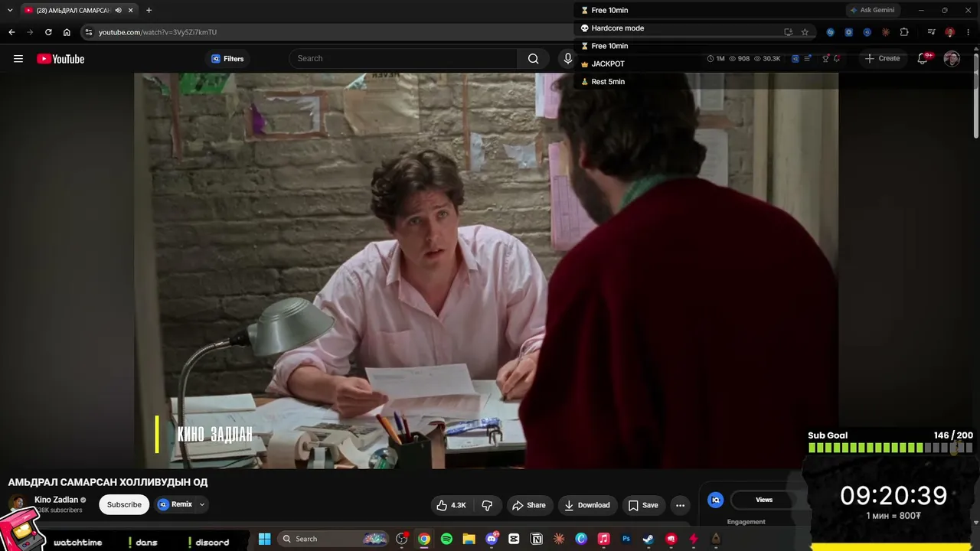Mute the YouTube tab audio
The height and width of the screenshot is (551, 980).
click(x=118, y=10)
